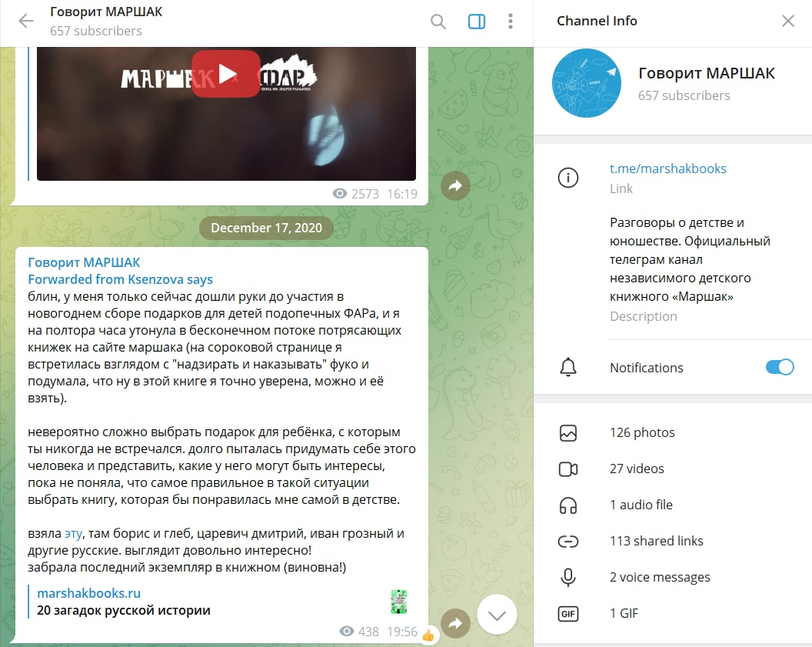
Task: Jump to latest messages with down chevron
Action: coord(497,615)
